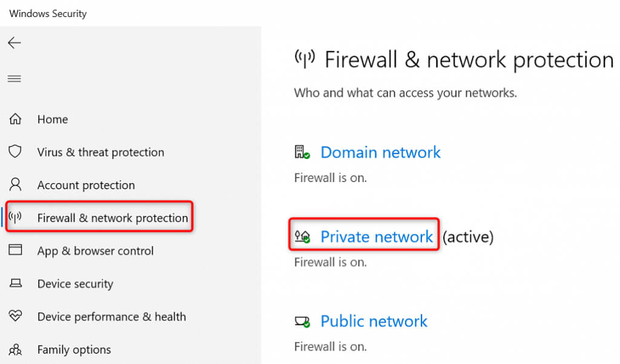Open App & browser control
The image size is (620, 364).
point(96,251)
